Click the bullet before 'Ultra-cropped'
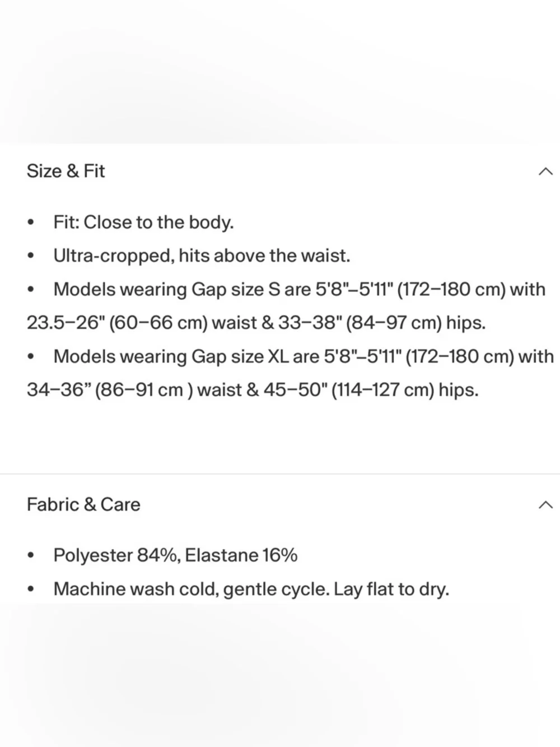560x747 pixels. click(31, 257)
